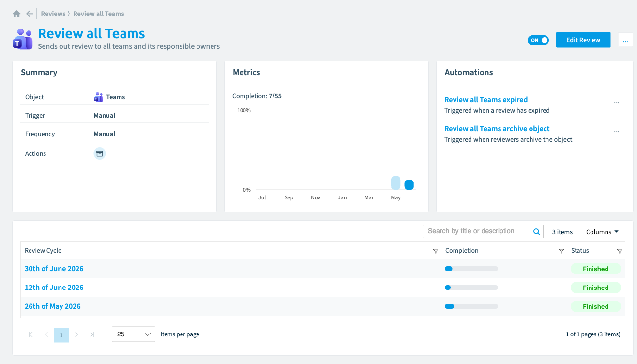Image resolution: width=637 pixels, height=364 pixels.
Task: Click Finished status of 12th of June 2026
Action: (595, 288)
